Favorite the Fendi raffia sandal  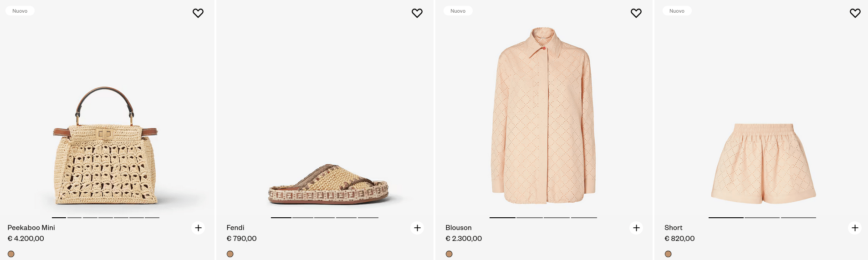point(417,13)
